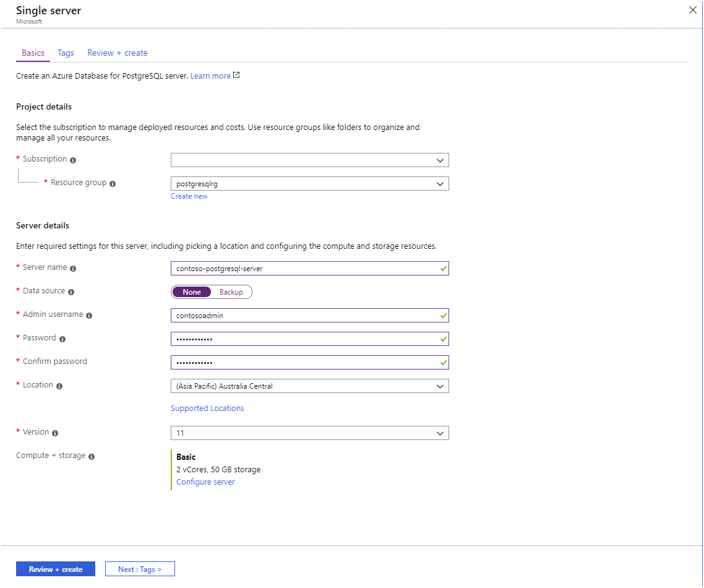
Task: Switch to the Tags tab
Action: pyautogui.click(x=66, y=53)
